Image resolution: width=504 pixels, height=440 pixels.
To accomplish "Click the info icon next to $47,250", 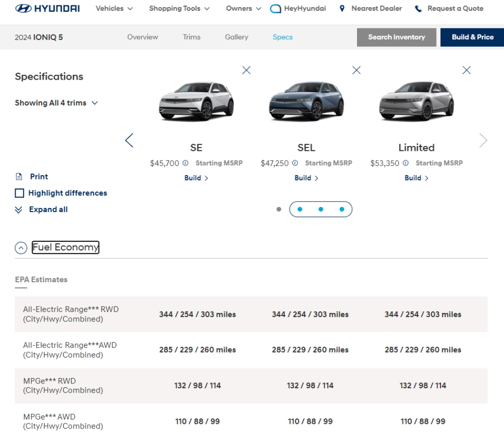I will point(295,163).
